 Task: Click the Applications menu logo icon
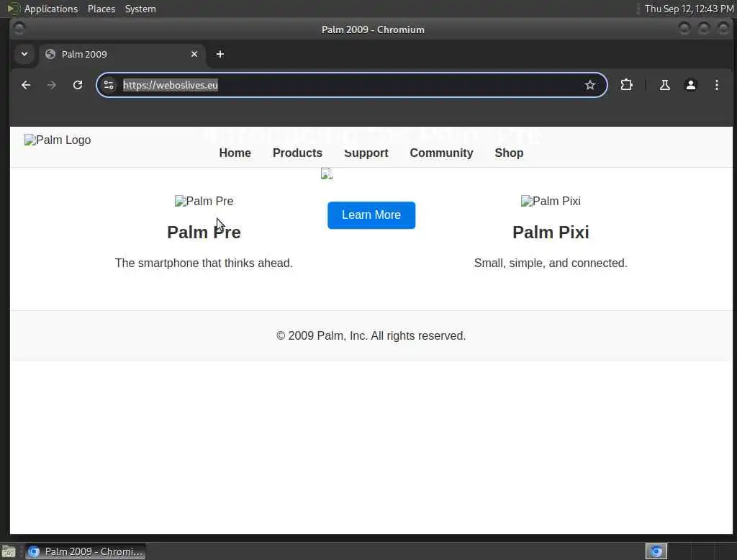point(14,9)
